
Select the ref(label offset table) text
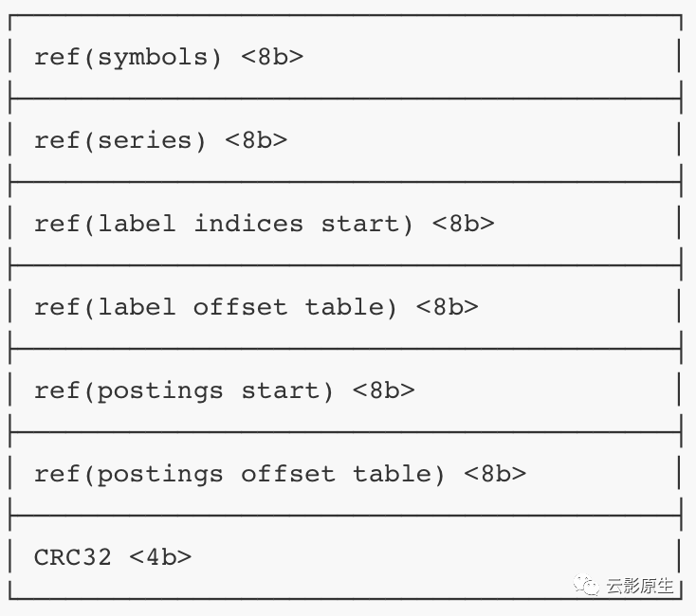point(215,307)
